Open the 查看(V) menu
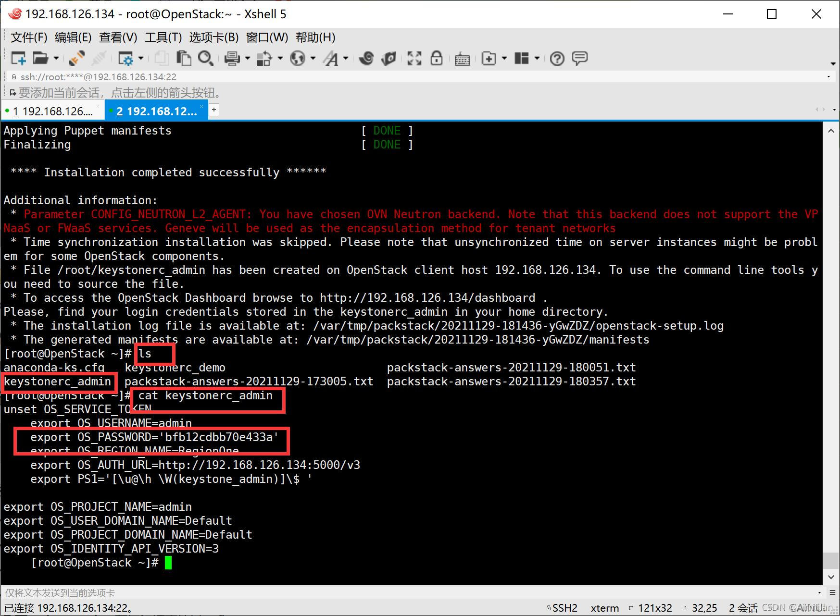The image size is (840, 616). (x=118, y=37)
